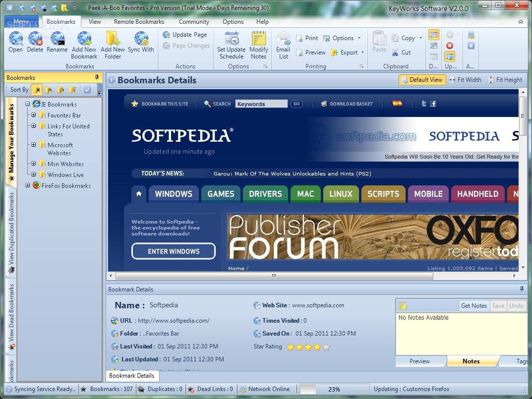Click the Spanish flag icon on the page
This screenshot has height=399, width=532.
[397, 103]
